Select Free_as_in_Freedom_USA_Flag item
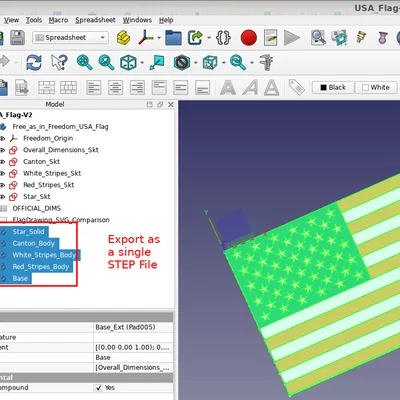 (60, 127)
